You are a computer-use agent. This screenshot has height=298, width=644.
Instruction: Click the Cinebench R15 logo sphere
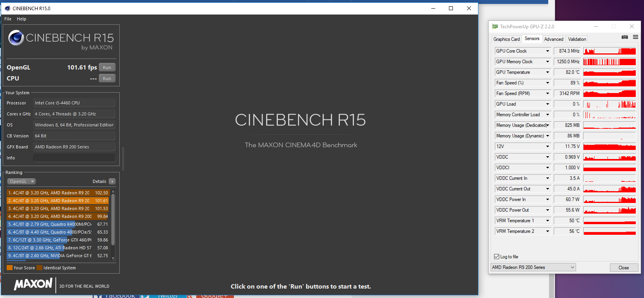coord(16,38)
